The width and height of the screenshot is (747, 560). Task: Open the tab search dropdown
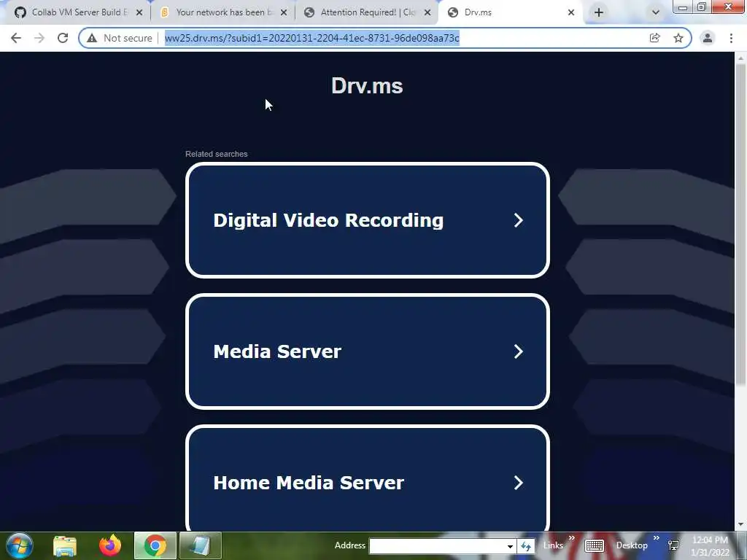pyautogui.click(x=656, y=12)
